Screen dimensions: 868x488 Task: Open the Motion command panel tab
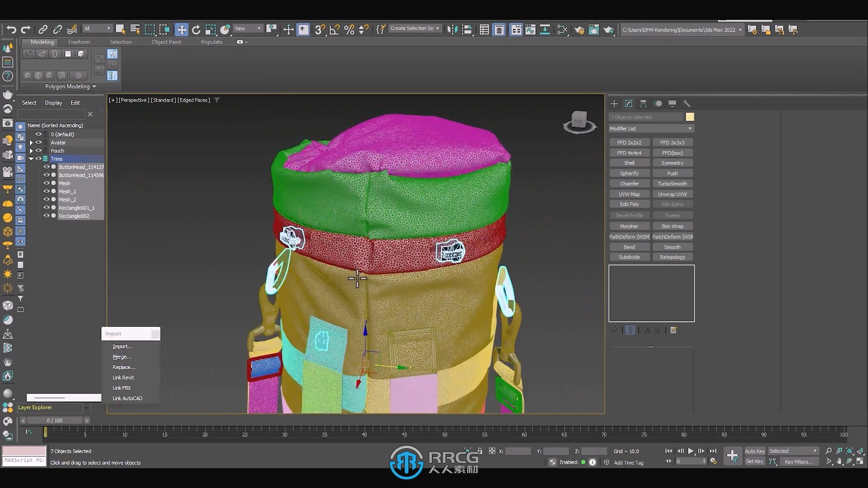click(658, 103)
